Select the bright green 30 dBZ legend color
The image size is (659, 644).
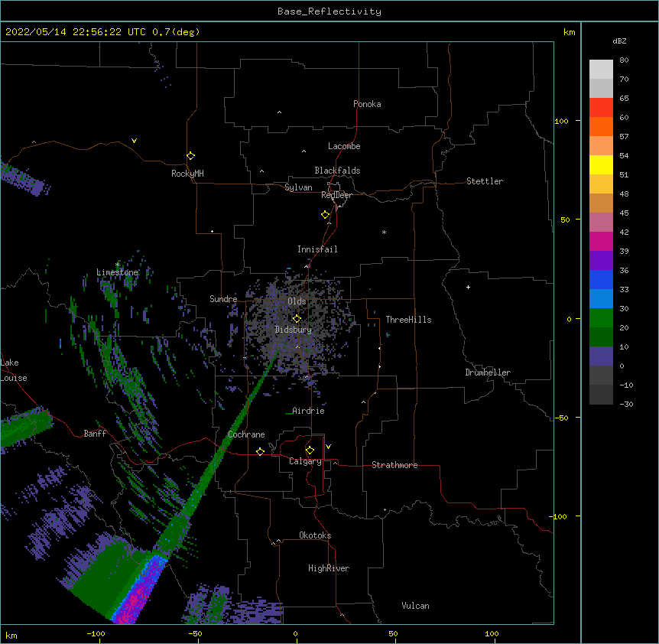(x=601, y=318)
